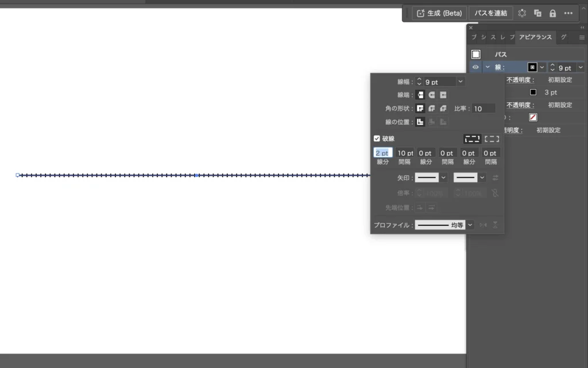This screenshot has height=368, width=588.
Task: Switch to the アピアランス tab
Action: [535, 37]
